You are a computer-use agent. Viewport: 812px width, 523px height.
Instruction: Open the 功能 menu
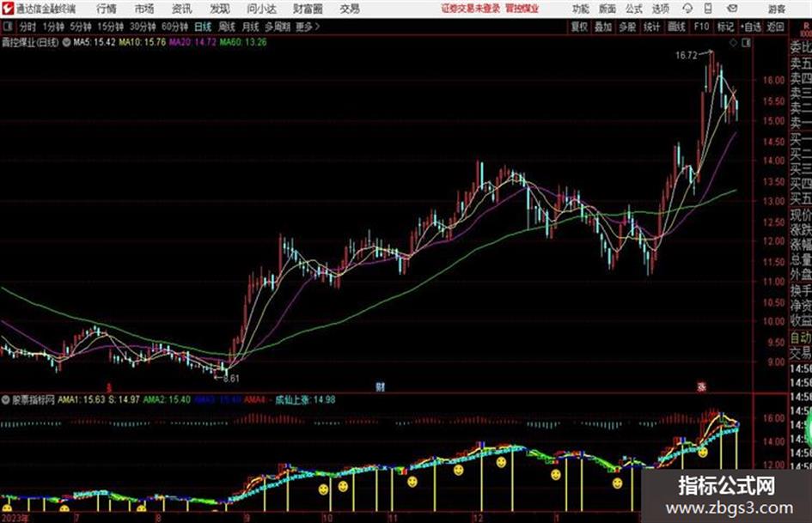pos(581,9)
